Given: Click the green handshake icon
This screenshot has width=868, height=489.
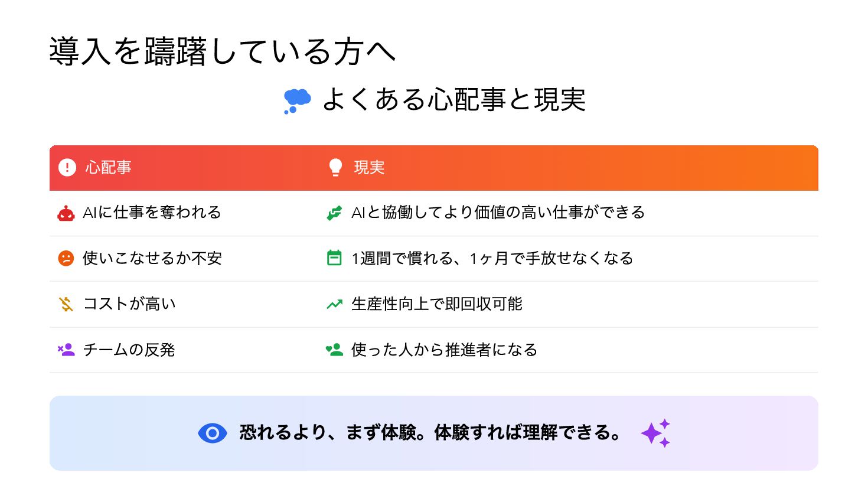Looking at the screenshot, I should [x=334, y=213].
